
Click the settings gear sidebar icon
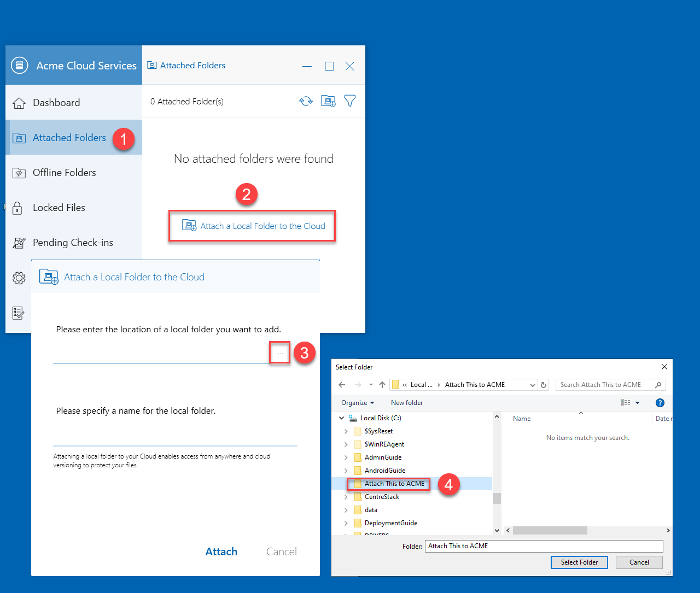pyautogui.click(x=19, y=278)
